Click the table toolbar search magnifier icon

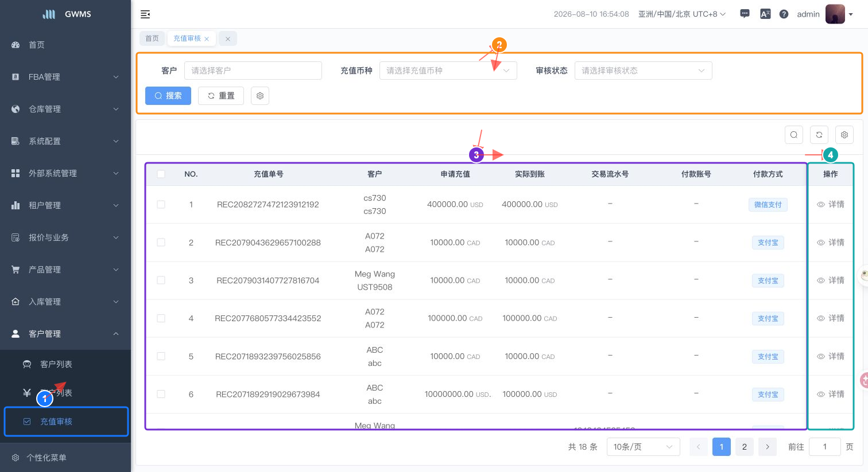coord(794,135)
